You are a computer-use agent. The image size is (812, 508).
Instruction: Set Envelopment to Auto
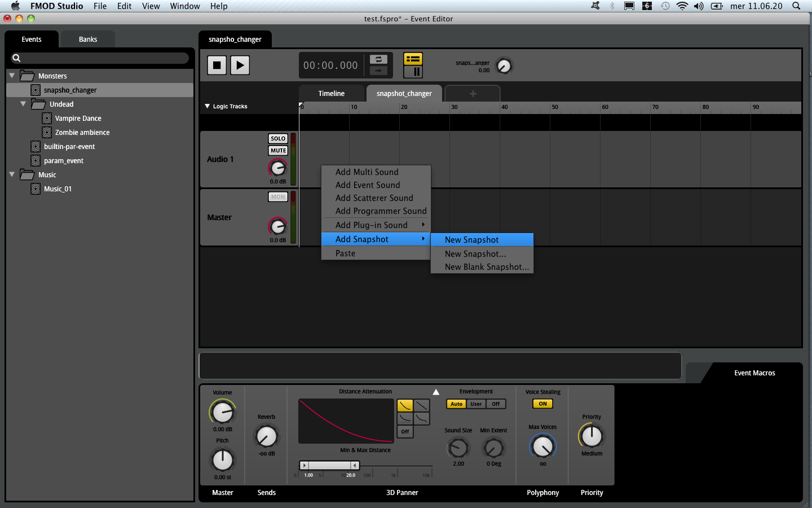(x=456, y=404)
